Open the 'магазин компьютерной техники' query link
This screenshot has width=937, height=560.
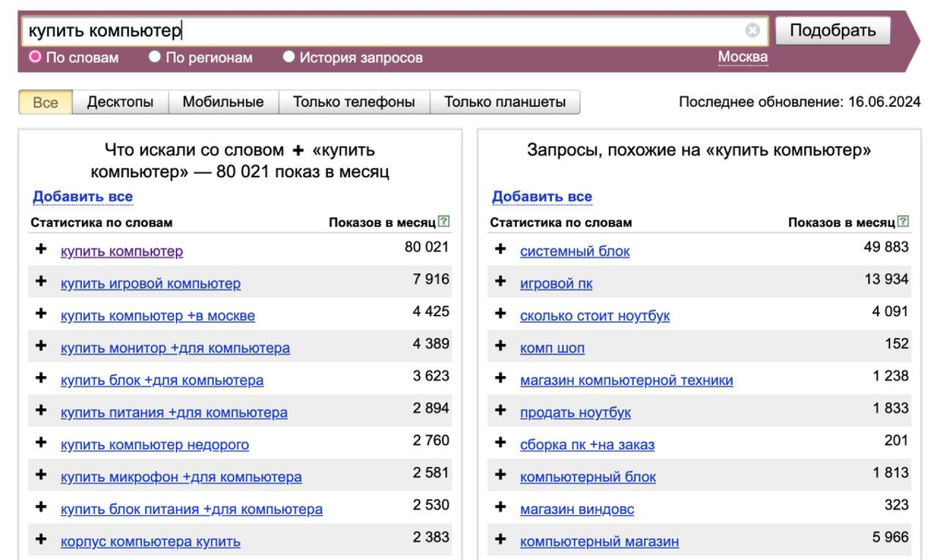626,380
